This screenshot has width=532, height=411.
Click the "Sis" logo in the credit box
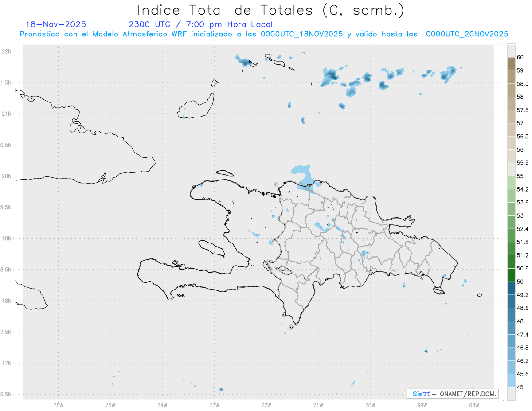pyautogui.click(x=418, y=394)
